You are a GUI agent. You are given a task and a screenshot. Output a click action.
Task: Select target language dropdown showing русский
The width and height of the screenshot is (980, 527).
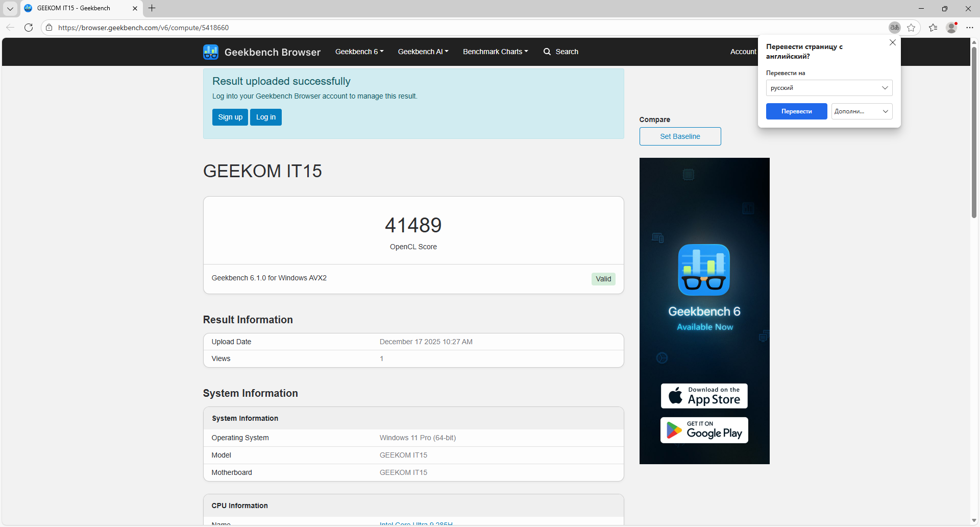(x=829, y=88)
